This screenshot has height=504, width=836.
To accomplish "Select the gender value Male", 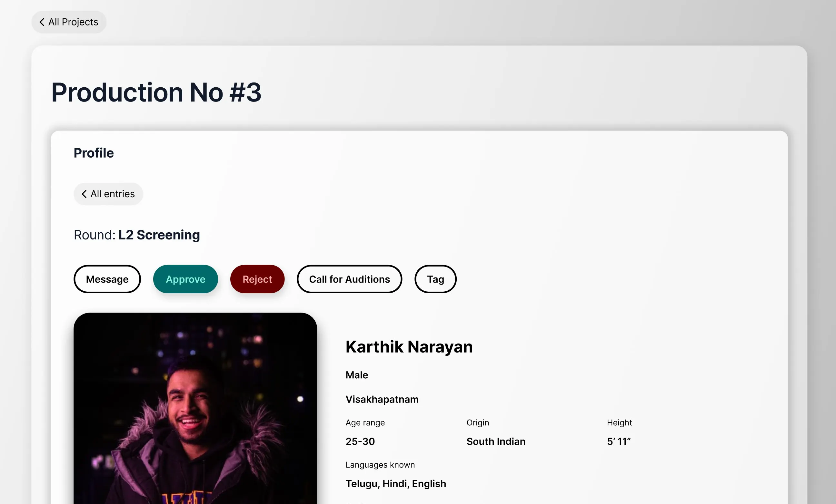I will tap(357, 375).
